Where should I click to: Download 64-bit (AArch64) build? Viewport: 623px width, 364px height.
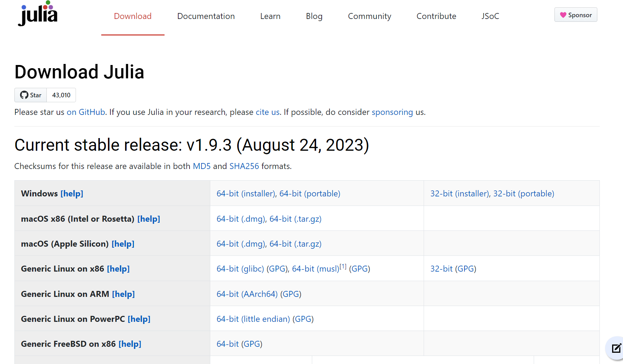(x=247, y=294)
